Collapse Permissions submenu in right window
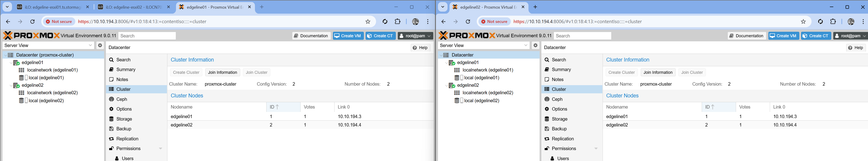Image resolution: width=868 pixels, height=161 pixels. [596, 149]
